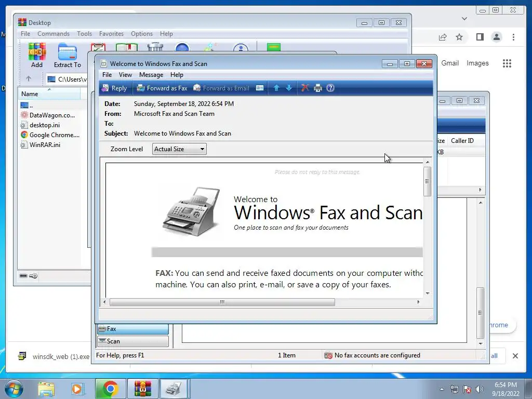Open Chrome three-dot menu

pyautogui.click(x=513, y=37)
